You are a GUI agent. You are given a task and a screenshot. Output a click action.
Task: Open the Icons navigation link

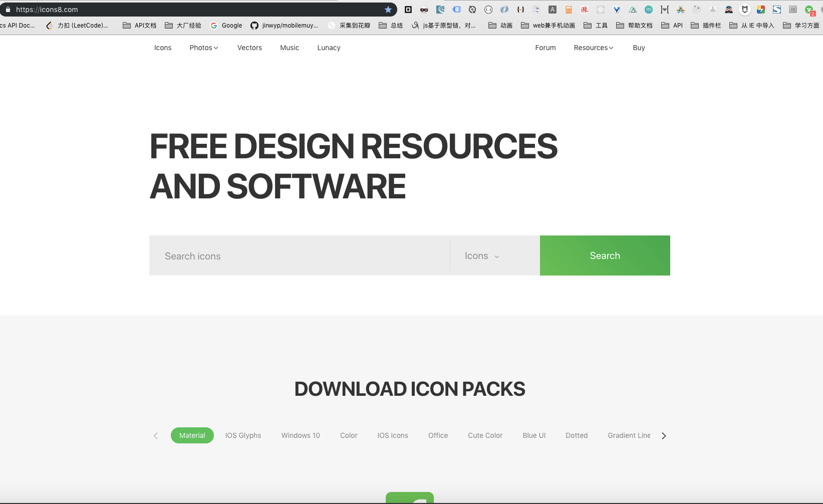click(163, 48)
